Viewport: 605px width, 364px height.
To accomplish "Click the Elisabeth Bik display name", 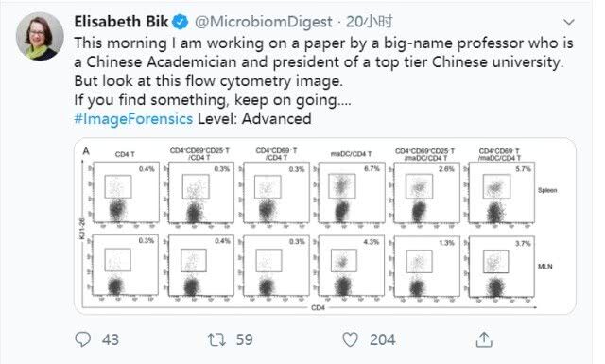I will [122, 22].
